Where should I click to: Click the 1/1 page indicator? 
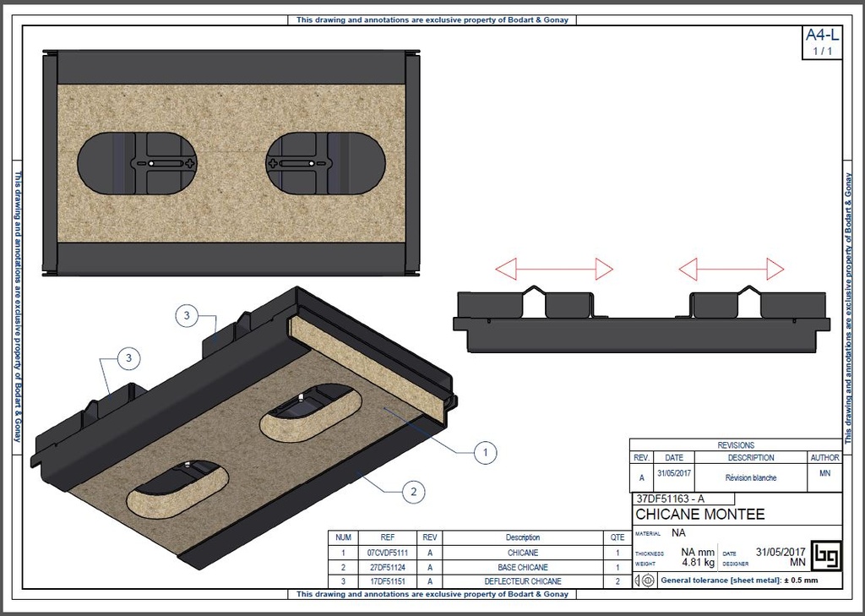click(822, 51)
